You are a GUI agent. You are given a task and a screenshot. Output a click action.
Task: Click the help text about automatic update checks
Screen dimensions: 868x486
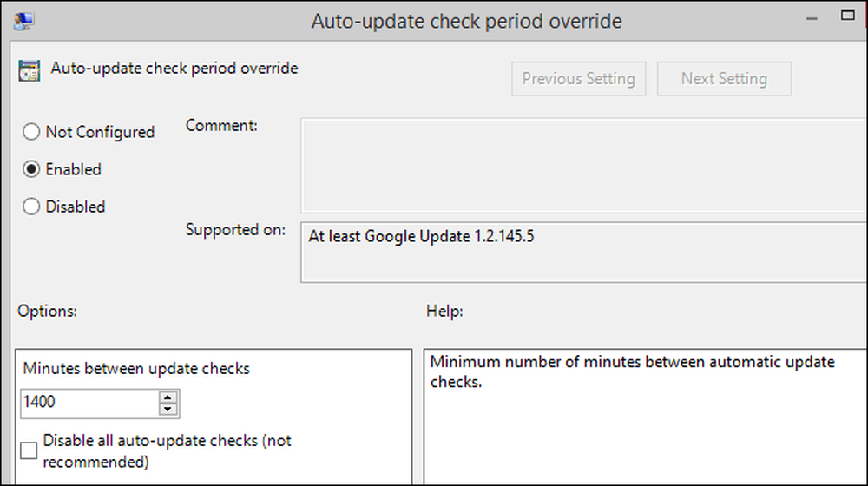(x=632, y=371)
